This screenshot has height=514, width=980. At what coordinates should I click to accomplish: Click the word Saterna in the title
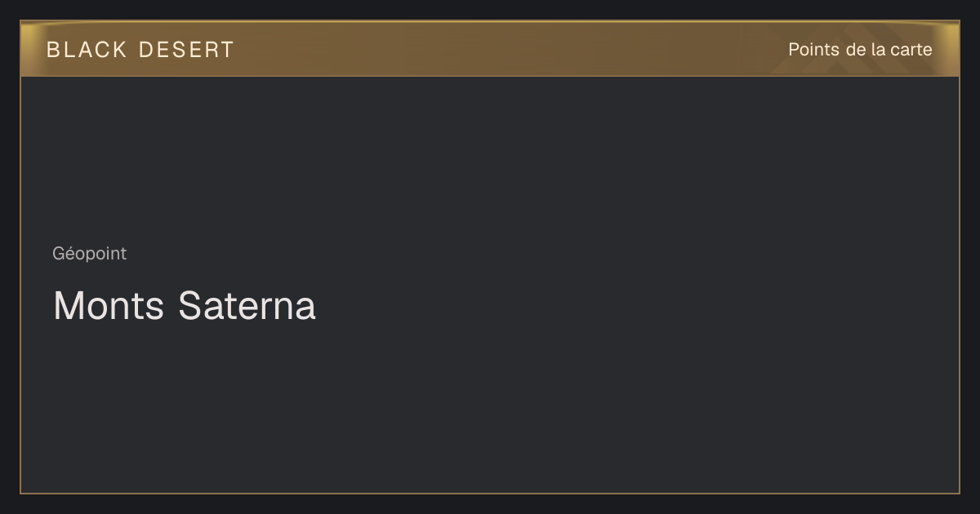pyautogui.click(x=247, y=306)
